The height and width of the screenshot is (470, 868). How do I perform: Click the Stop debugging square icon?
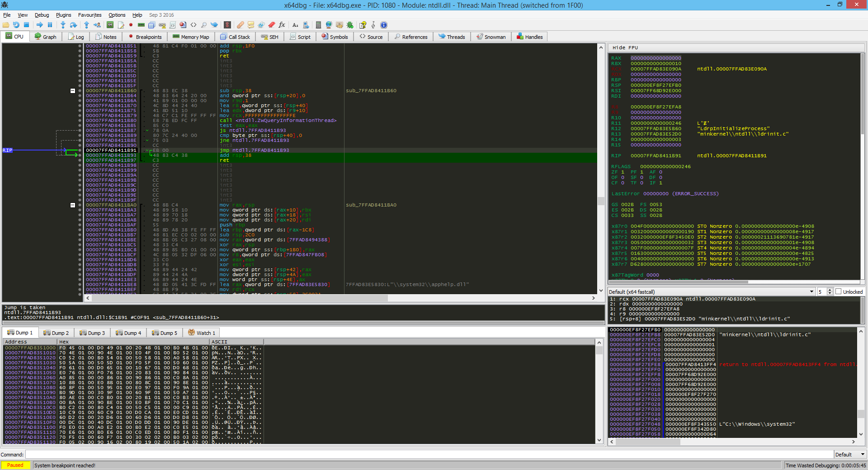pyautogui.click(x=26, y=25)
